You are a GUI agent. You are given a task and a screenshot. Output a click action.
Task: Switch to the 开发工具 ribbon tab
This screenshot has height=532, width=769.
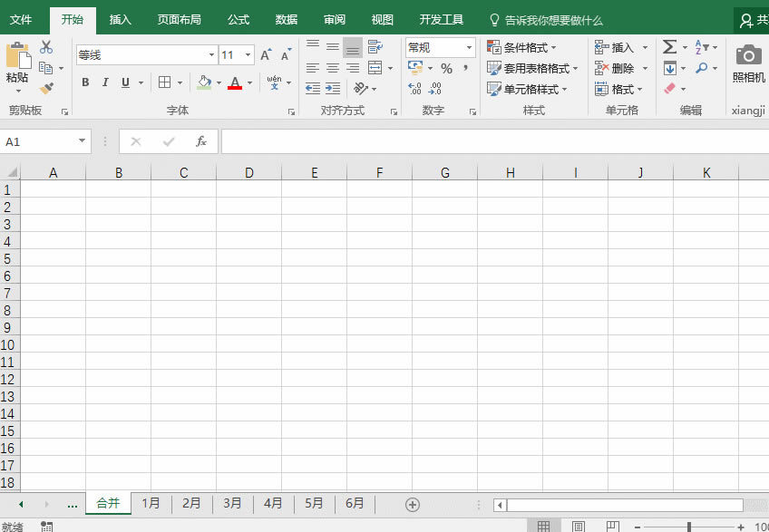[x=442, y=20]
